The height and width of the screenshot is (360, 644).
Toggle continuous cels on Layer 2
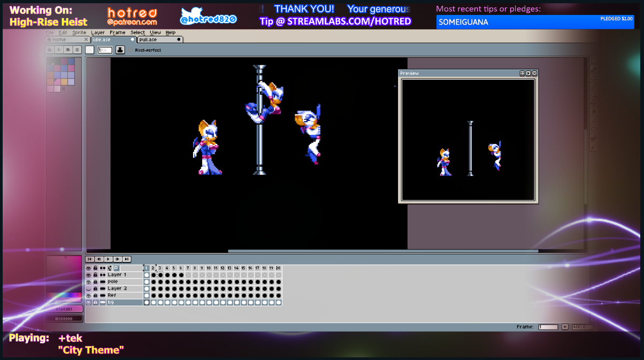103,289
